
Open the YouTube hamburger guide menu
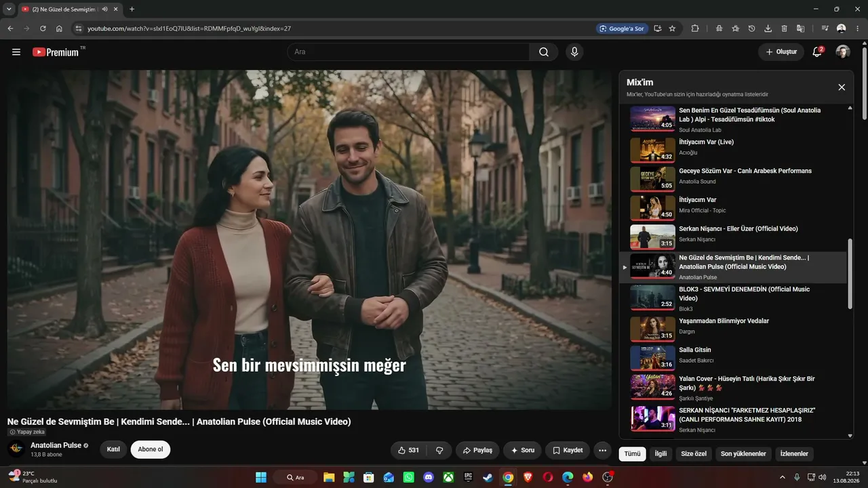[x=16, y=52]
